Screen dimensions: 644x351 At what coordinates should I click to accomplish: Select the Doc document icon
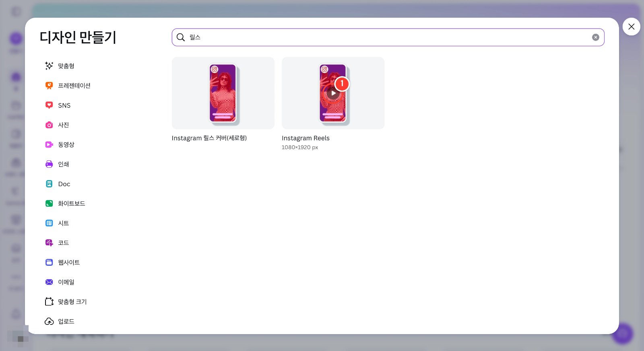49,184
